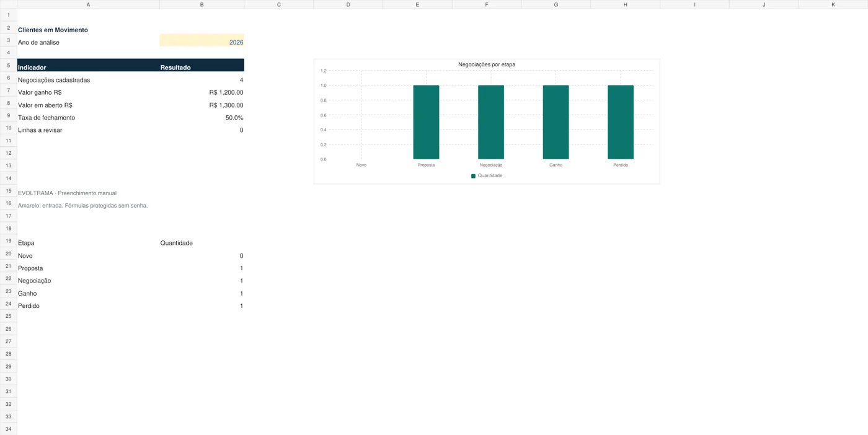This screenshot has height=435, width=868.
Task: Click the 'Resultado' header cell
Action: [201, 66]
